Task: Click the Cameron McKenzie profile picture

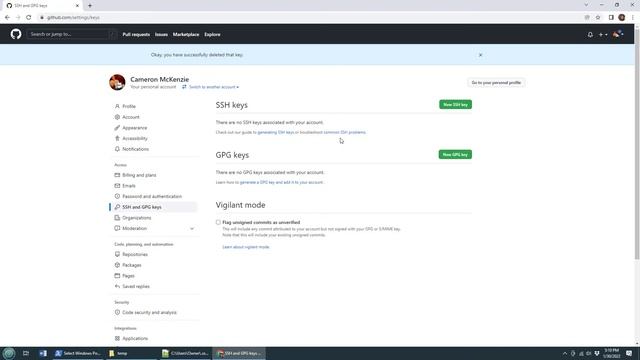Action: (117, 82)
